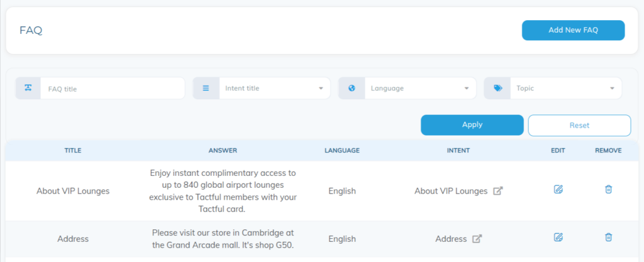
Task: Edit the About VIP Lounges FAQ
Action: pos(558,189)
